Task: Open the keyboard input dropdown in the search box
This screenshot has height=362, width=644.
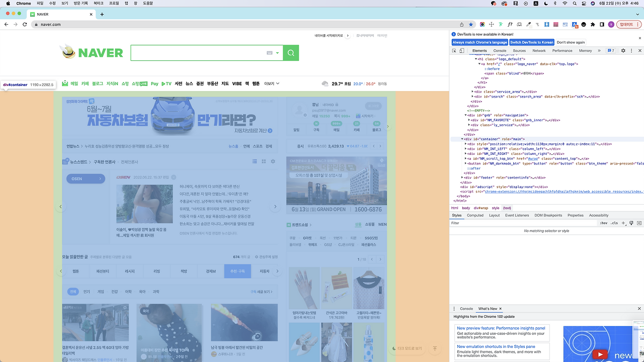Action: [276, 53]
